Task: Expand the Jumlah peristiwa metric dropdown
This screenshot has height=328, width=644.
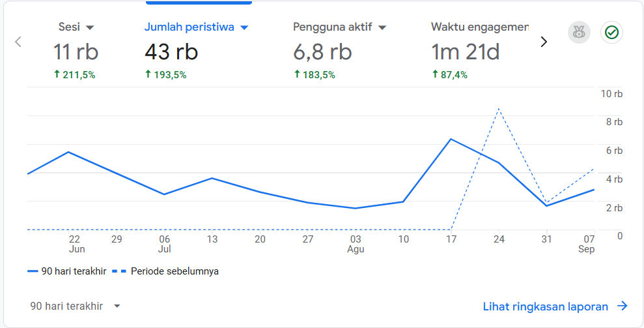Action: [x=244, y=27]
